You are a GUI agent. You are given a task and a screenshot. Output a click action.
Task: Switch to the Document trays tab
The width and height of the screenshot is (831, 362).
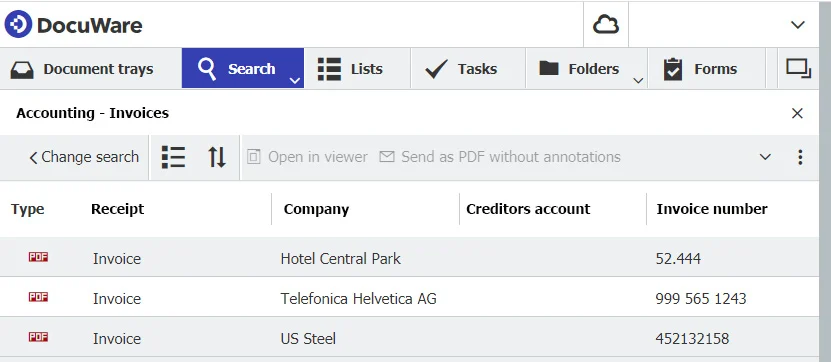pyautogui.click(x=82, y=69)
